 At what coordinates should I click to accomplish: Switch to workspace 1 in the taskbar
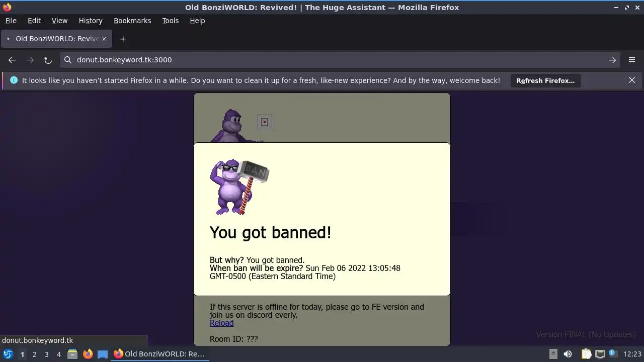coord(22,354)
